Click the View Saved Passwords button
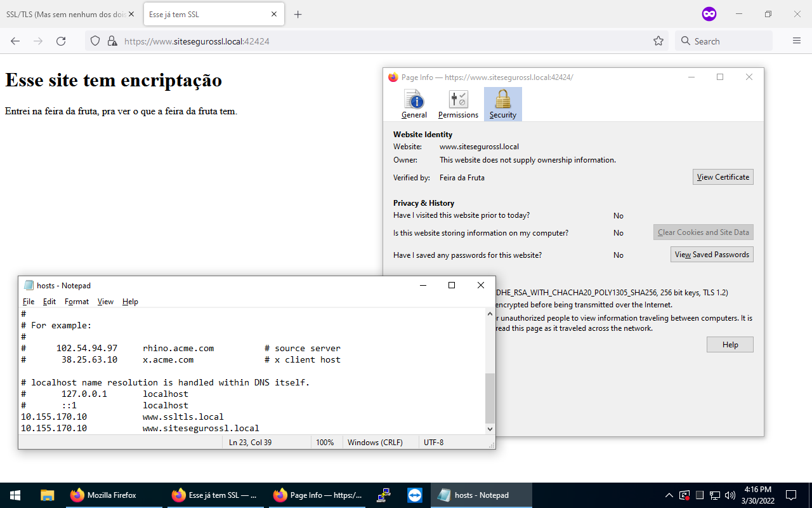Viewport: 812px width, 508px height. [712, 255]
